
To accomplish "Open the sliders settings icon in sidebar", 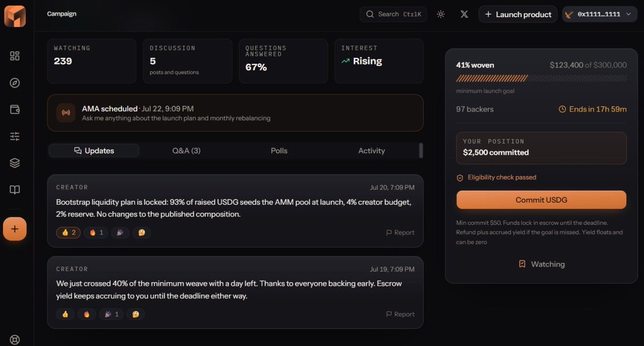I will 15,136.
